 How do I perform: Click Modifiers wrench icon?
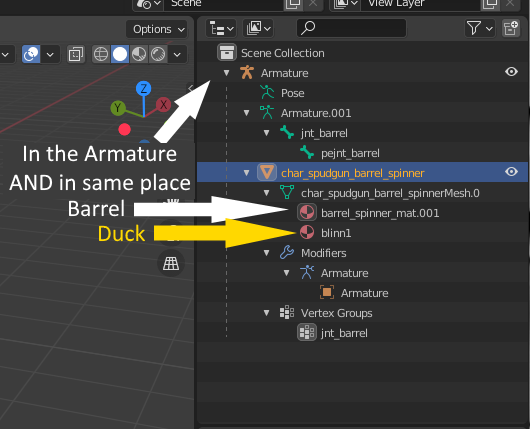[287, 252]
